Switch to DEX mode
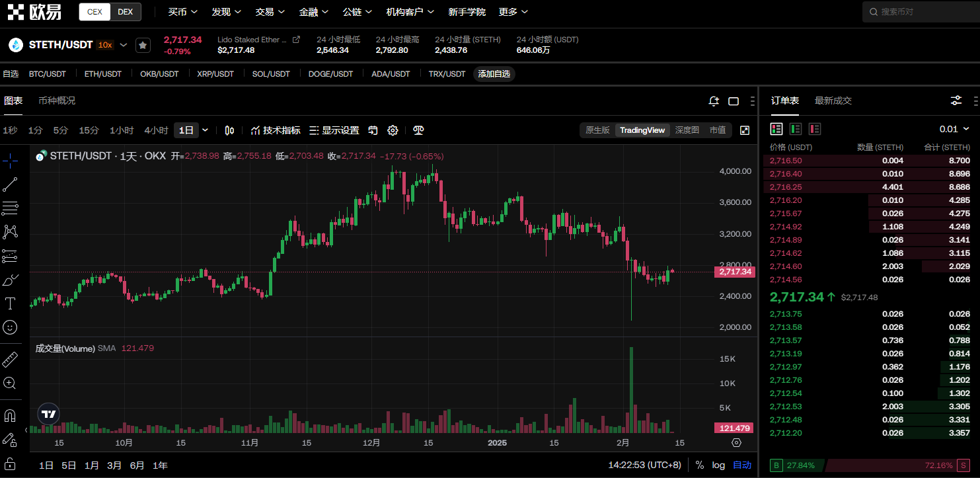Viewport: 980px width, 478px height. click(x=125, y=12)
